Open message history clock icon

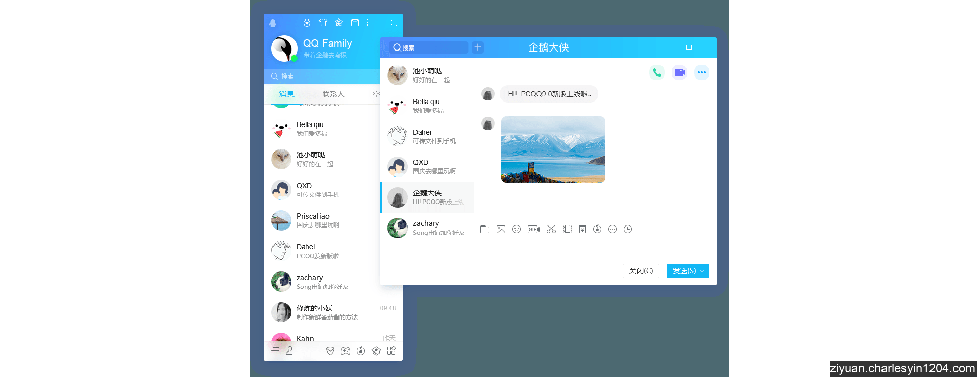click(628, 229)
